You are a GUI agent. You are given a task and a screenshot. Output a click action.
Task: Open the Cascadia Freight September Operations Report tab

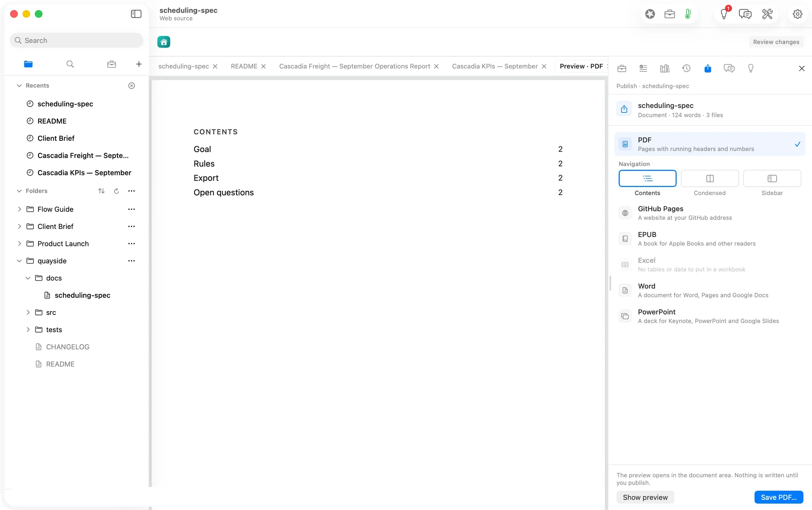(355, 66)
